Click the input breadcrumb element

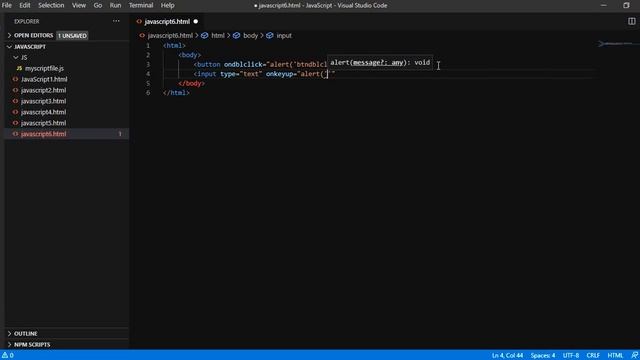coord(284,36)
